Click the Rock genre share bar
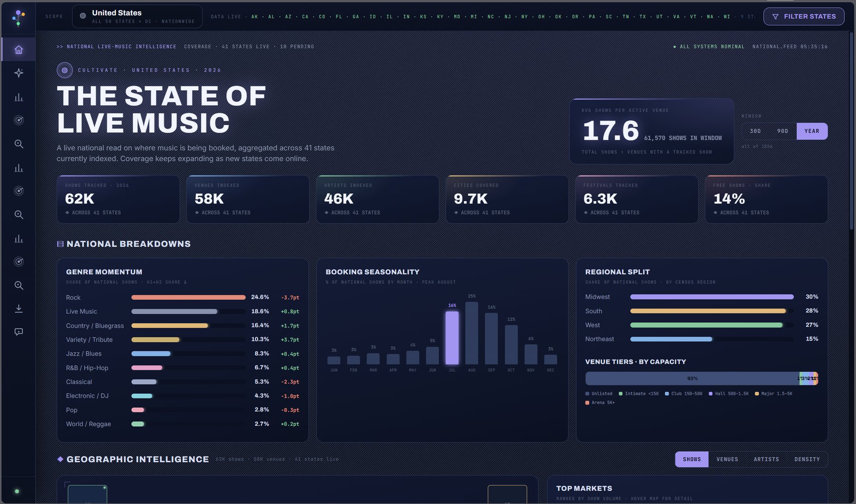 (188, 297)
